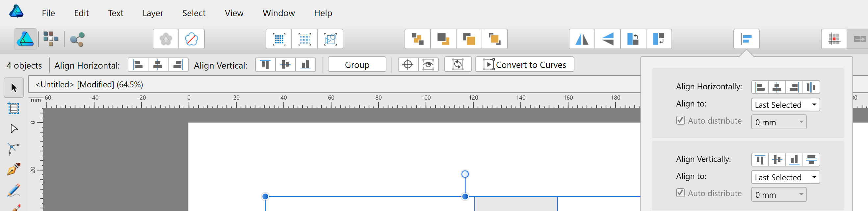Popup Align Horizontally: align center
This screenshot has height=211, width=868.
pyautogui.click(x=777, y=87)
